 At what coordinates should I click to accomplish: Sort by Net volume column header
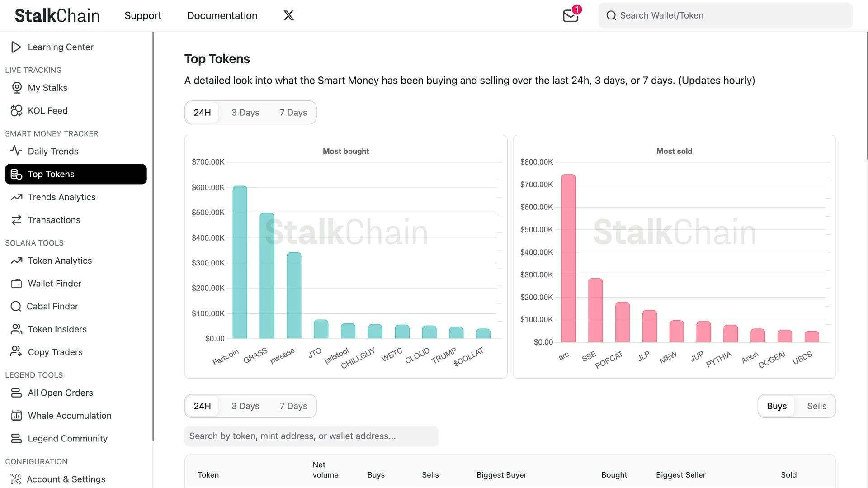(325, 470)
